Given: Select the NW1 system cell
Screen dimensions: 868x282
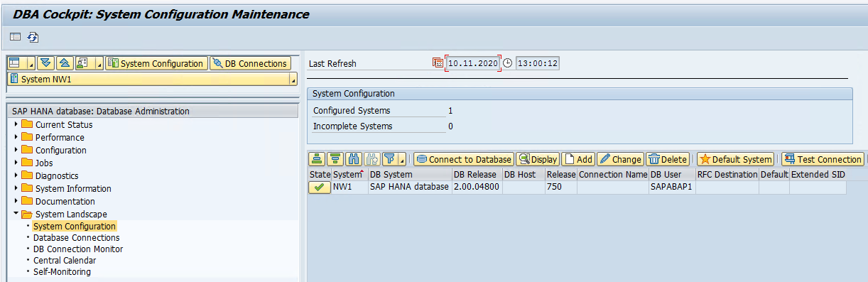Looking at the screenshot, I should 349,187.
